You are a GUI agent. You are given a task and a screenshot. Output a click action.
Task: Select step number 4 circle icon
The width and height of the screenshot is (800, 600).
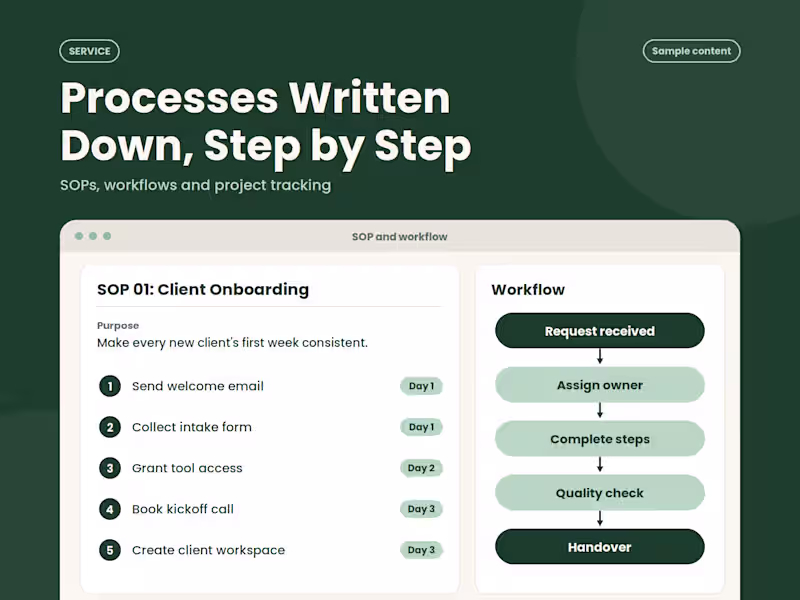point(110,509)
